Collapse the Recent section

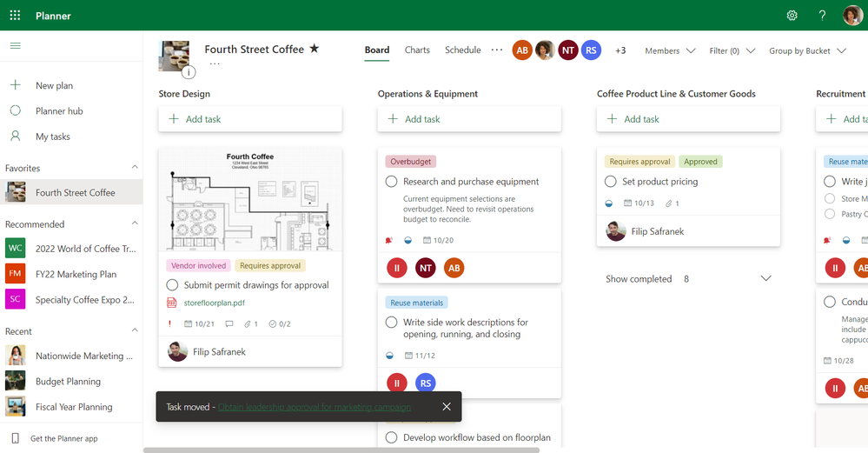pyautogui.click(x=135, y=330)
